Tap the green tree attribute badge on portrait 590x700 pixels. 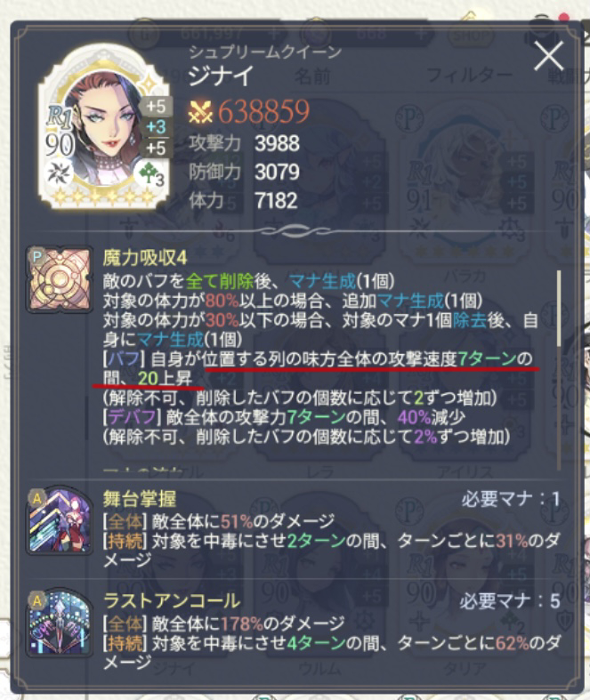click(x=151, y=174)
